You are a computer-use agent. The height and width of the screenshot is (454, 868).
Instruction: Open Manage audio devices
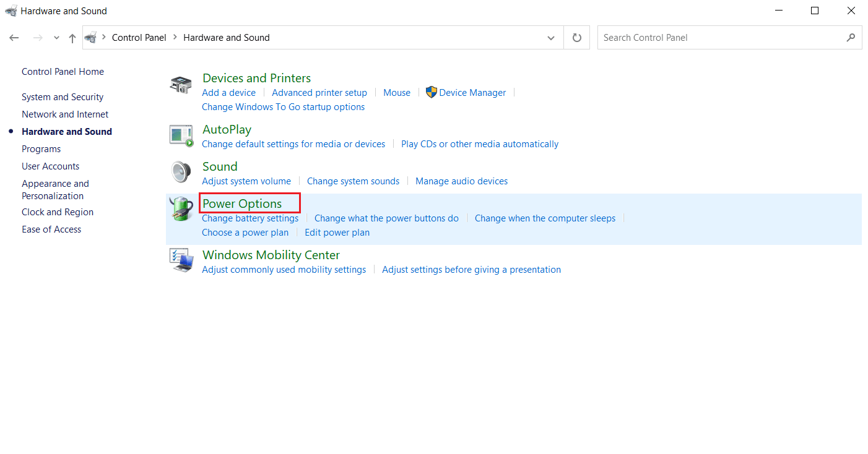pyautogui.click(x=461, y=181)
